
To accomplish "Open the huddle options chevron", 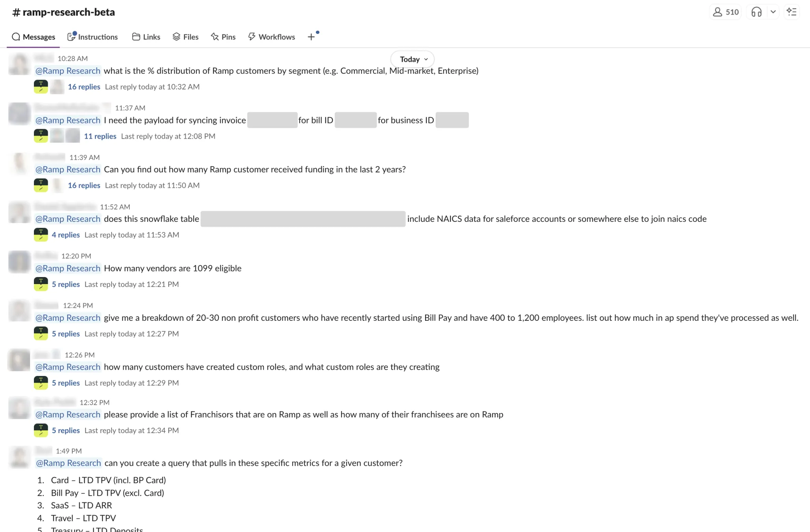I will 774,12.
